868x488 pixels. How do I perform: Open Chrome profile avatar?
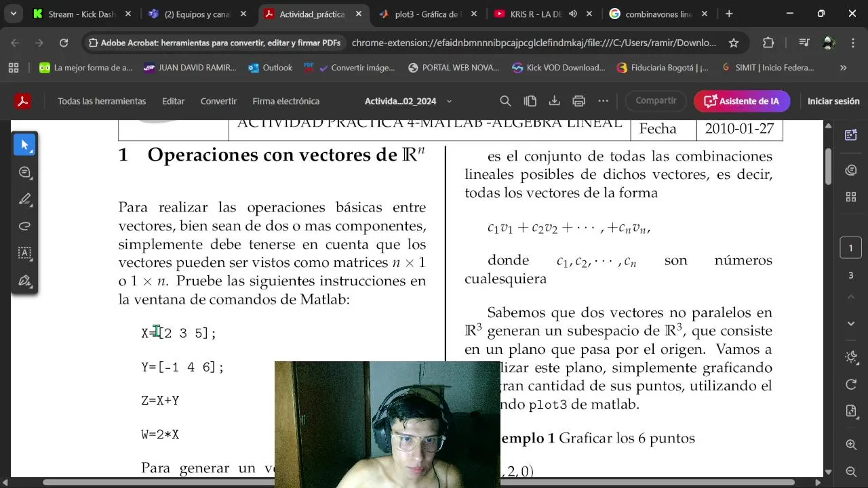[828, 43]
